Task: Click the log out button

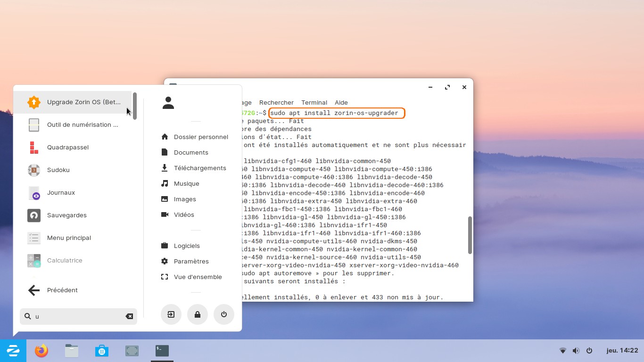Action: point(171,314)
